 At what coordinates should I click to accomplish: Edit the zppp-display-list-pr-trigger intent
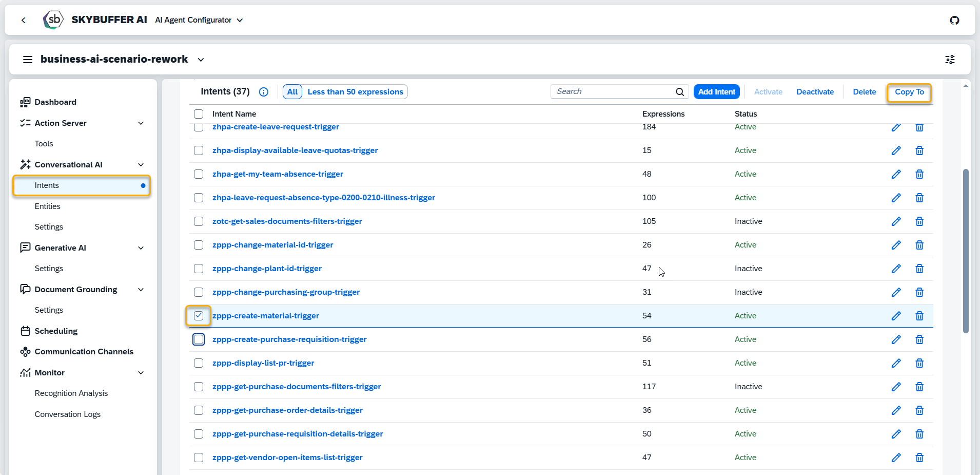pyautogui.click(x=896, y=363)
